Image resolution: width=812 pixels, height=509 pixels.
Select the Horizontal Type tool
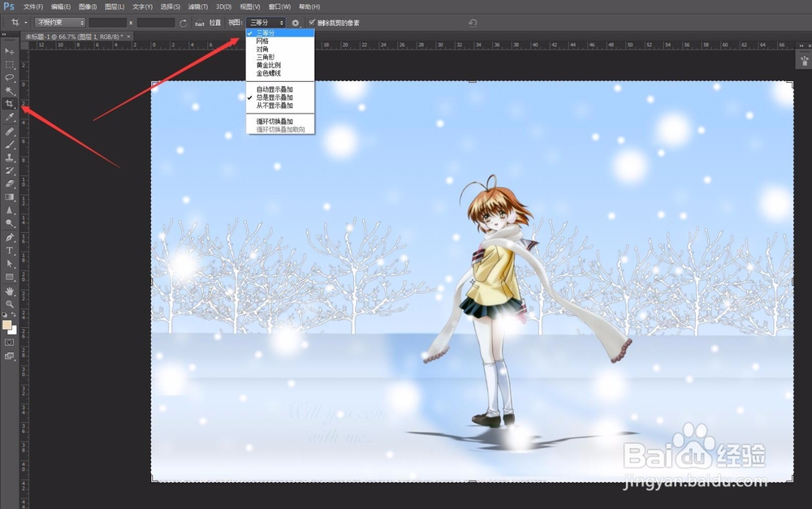(x=9, y=250)
